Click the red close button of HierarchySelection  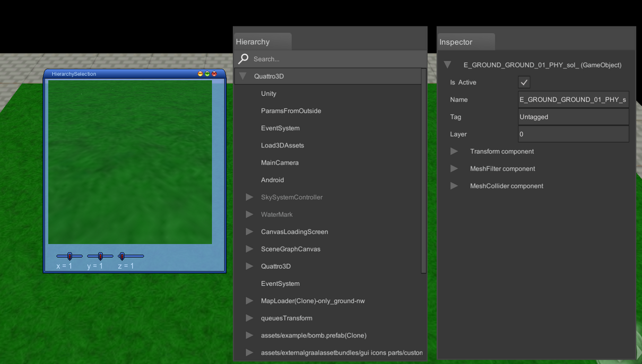coord(214,74)
